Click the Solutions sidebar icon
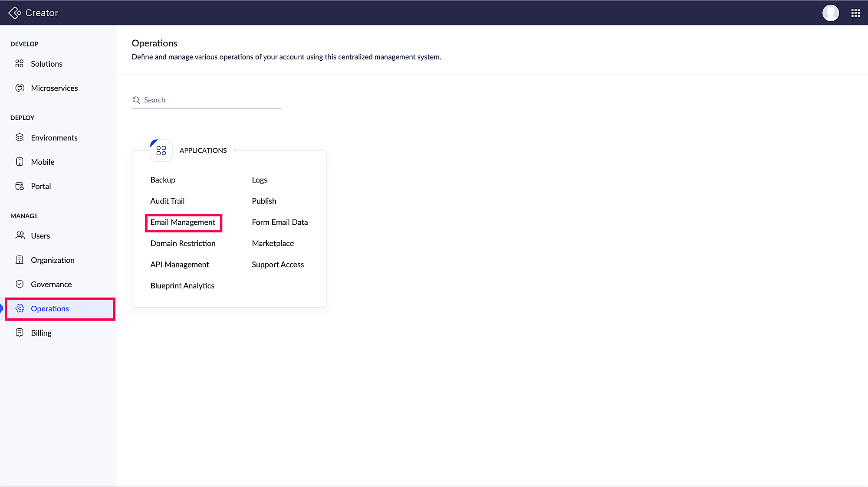This screenshot has height=487, width=868. click(x=20, y=64)
